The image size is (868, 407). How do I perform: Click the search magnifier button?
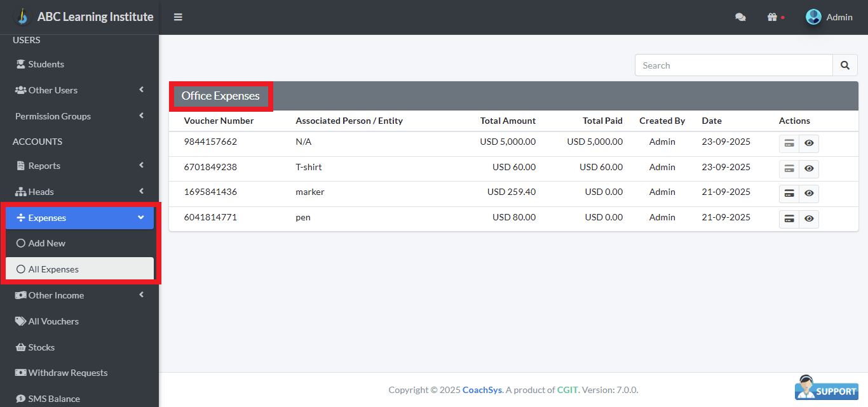(844, 65)
